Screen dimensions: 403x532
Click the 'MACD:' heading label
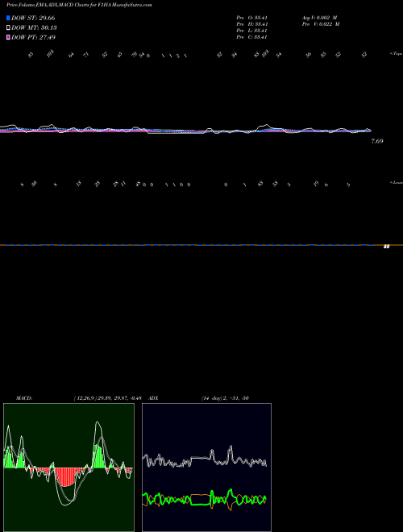point(24,398)
